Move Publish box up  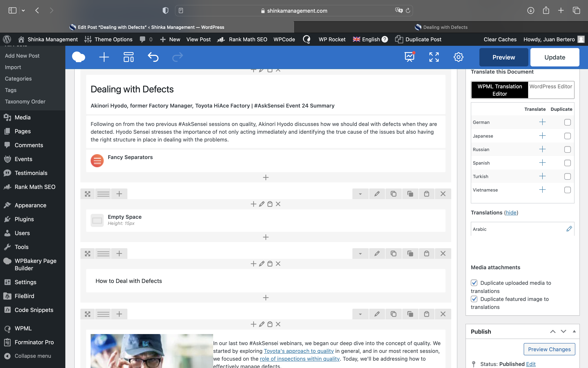pyautogui.click(x=553, y=331)
